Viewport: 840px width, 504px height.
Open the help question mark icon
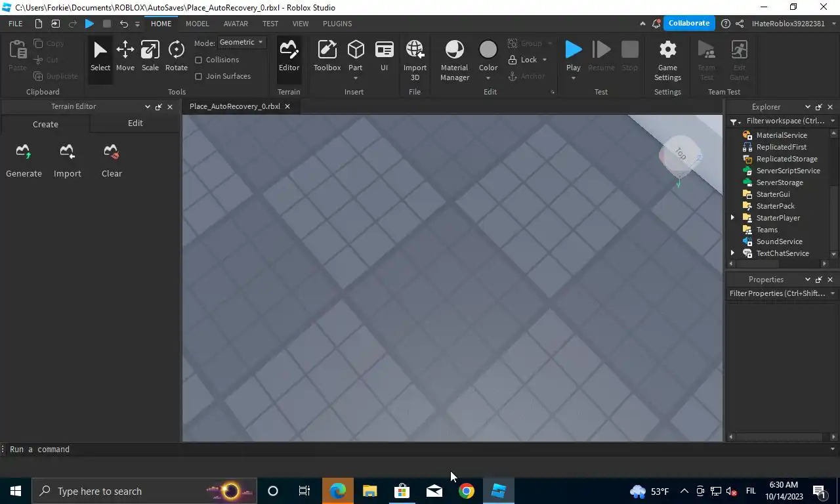(725, 24)
